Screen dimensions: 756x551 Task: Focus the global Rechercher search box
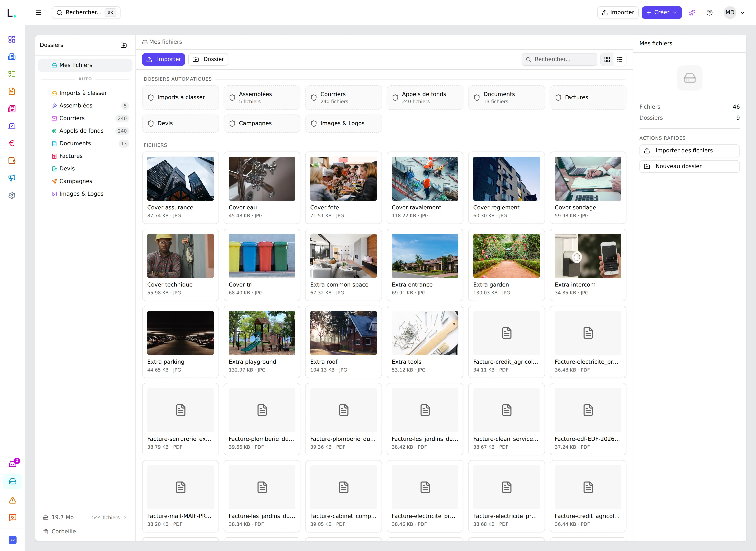pyautogui.click(x=86, y=13)
